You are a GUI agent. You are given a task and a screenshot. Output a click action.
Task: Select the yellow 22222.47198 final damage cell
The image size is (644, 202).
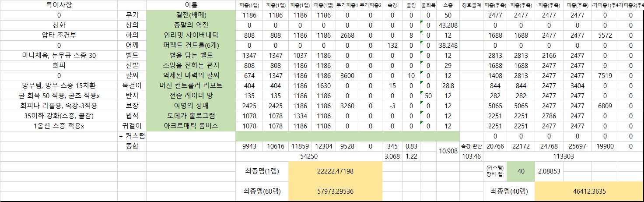[335, 171]
